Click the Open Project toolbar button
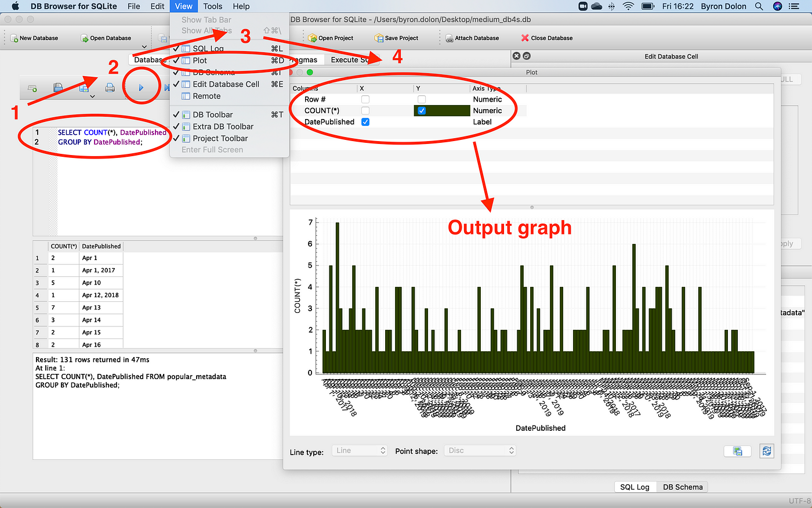812x508 pixels. point(331,38)
